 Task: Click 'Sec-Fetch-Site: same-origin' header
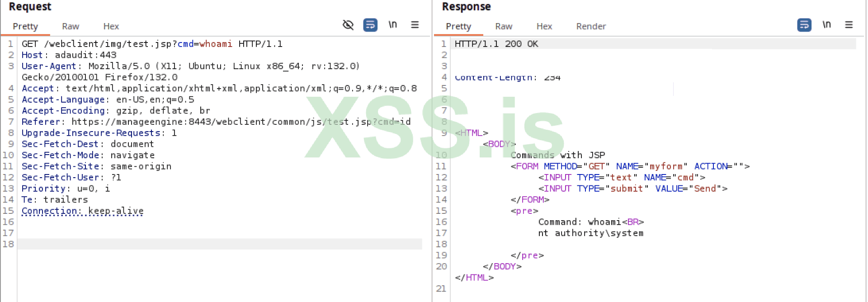[x=96, y=166]
